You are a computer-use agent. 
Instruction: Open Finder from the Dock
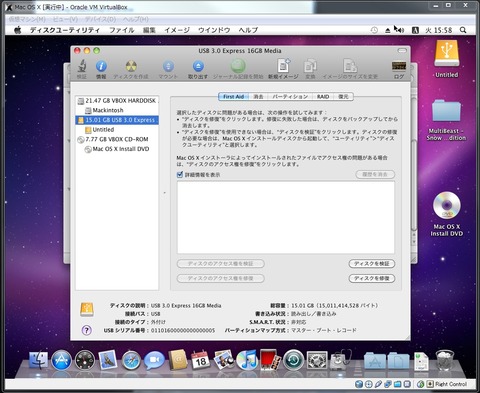point(38,360)
